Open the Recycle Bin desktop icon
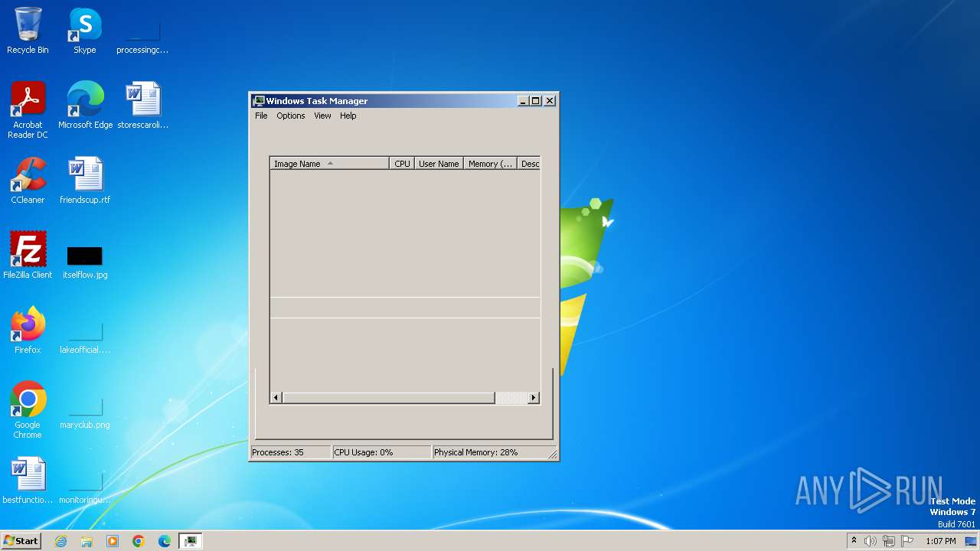The width and height of the screenshot is (980, 551). pyautogui.click(x=28, y=31)
